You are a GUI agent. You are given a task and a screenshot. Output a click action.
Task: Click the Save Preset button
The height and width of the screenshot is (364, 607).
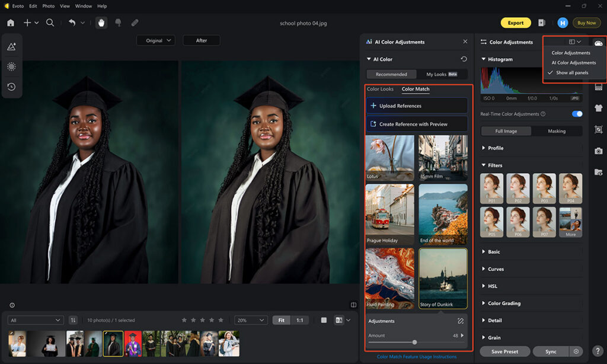coord(505,352)
